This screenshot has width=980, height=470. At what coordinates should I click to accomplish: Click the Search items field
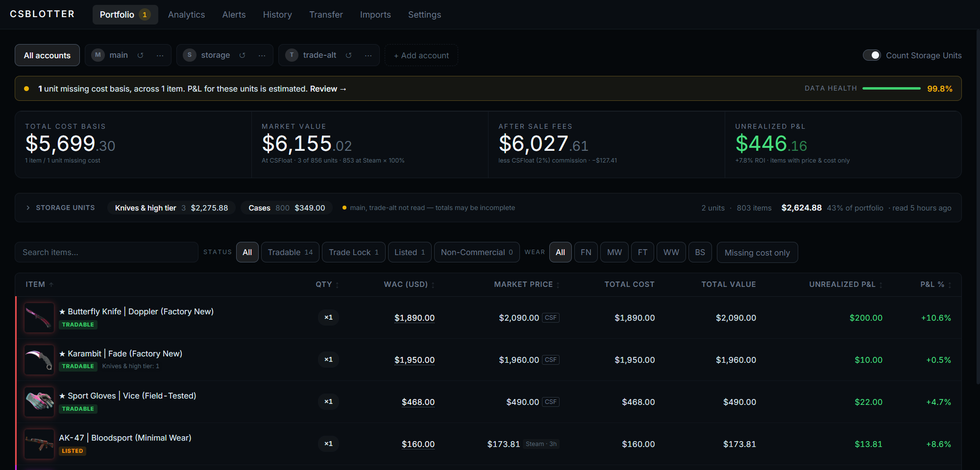106,252
